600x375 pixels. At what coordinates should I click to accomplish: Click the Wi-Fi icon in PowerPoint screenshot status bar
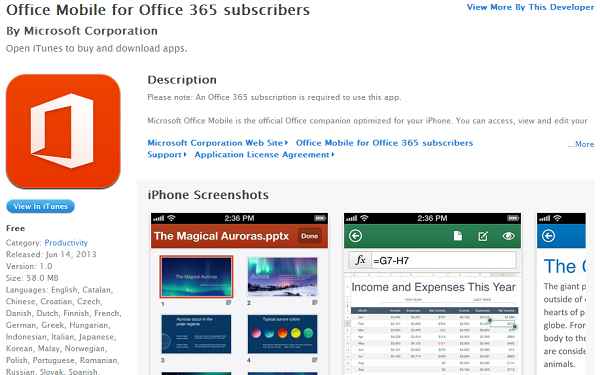tap(171, 218)
